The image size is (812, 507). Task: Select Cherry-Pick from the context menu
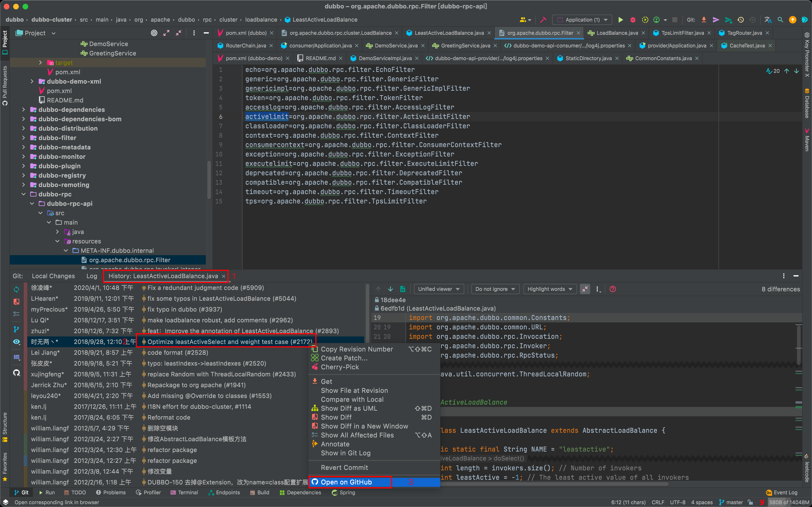(340, 367)
